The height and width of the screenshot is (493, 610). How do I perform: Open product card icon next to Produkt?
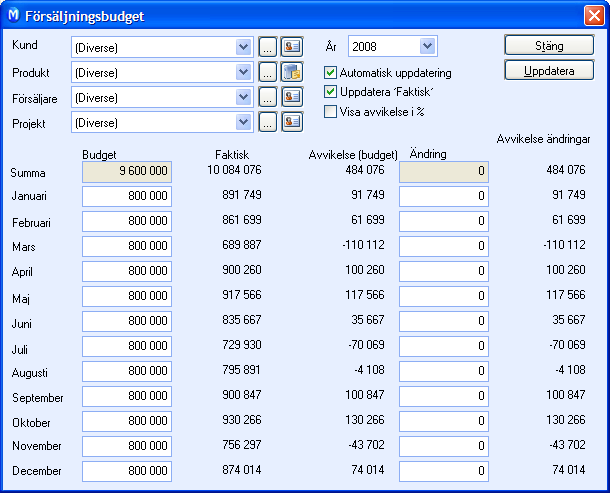[292, 72]
